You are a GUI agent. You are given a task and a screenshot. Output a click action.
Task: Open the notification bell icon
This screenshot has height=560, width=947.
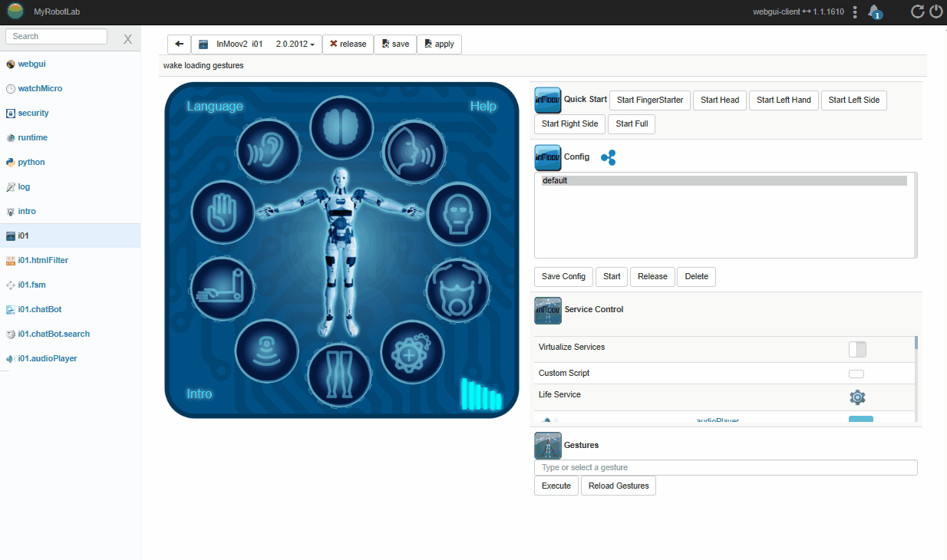(874, 12)
